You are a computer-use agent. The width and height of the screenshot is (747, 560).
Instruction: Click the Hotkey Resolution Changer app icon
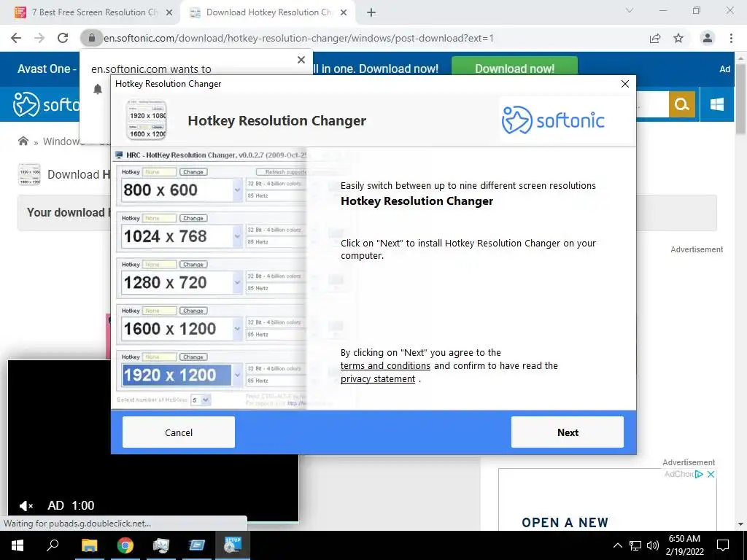[147, 120]
